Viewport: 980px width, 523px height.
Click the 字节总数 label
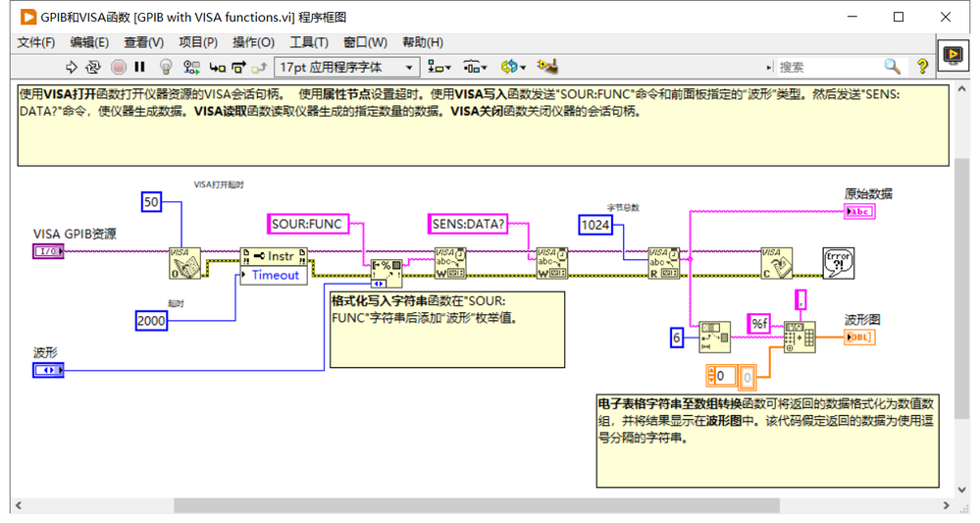click(623, 207)
